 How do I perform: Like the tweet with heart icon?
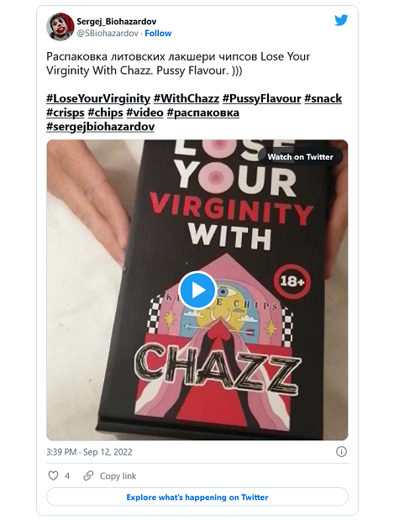pos(54,475)
